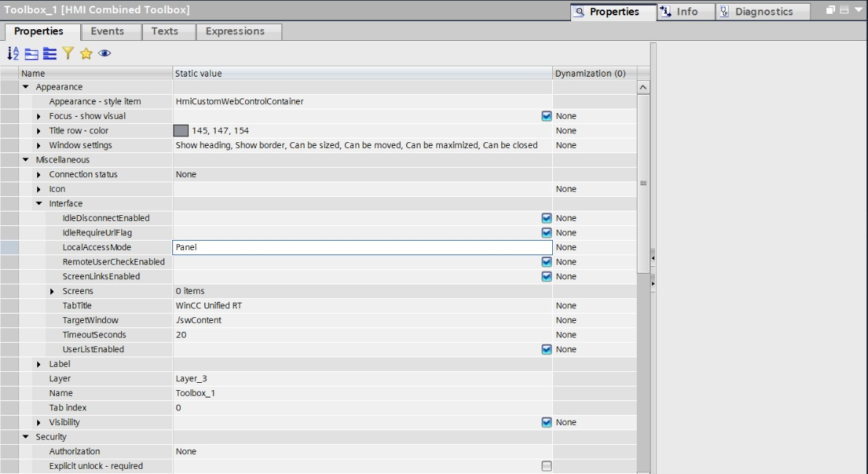The height and width of the screenshot is (474, 868).
Task: Expand the Label property
Action: point(39,364)
